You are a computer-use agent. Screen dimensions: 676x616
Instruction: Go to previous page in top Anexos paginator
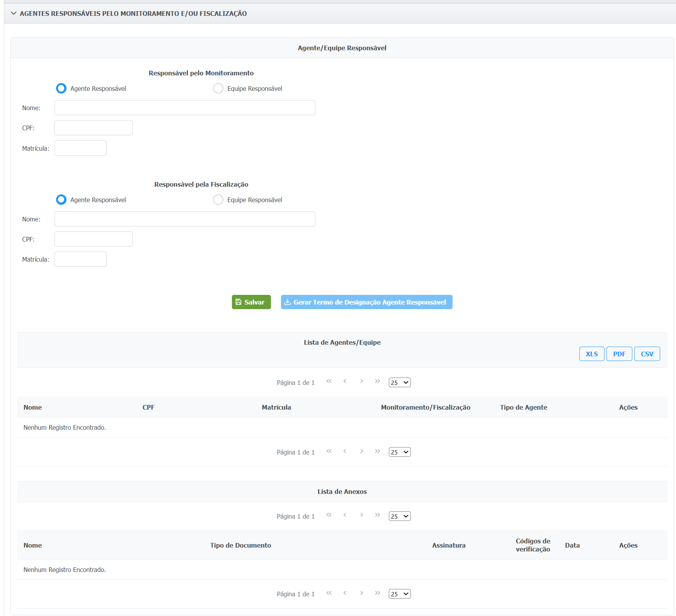pos(345,515)
